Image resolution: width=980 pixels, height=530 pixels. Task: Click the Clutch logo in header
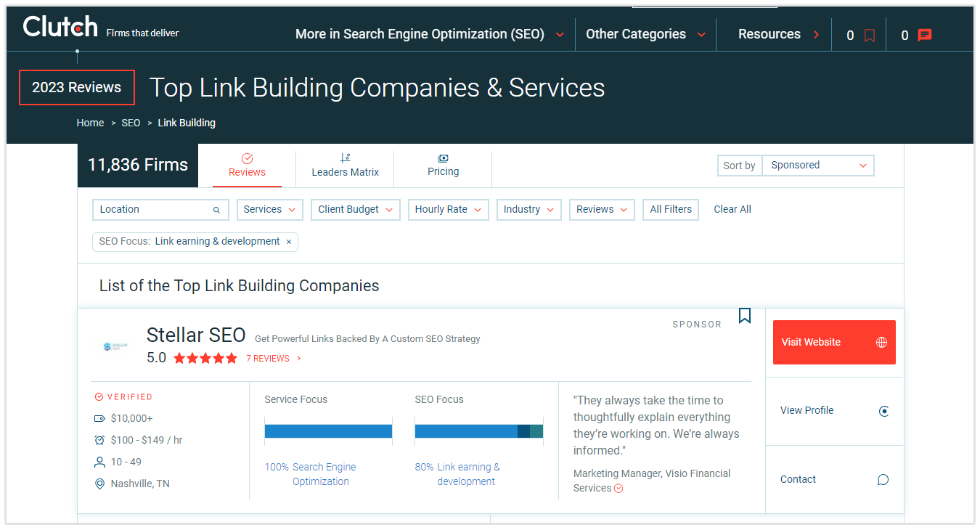coord(60,28)
